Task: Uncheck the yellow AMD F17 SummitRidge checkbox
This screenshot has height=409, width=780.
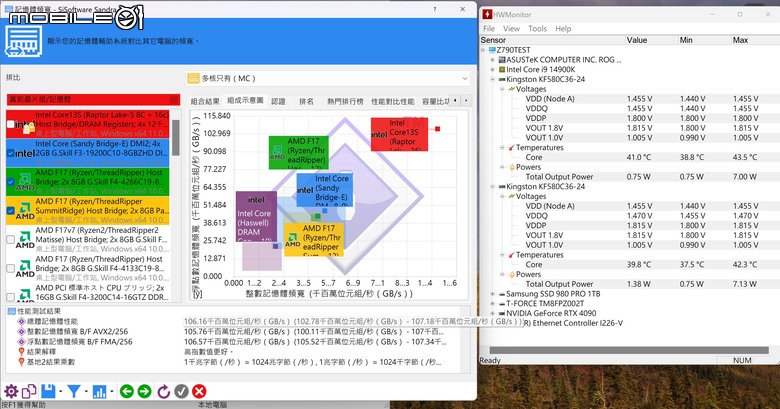Action: coord(11,210)
